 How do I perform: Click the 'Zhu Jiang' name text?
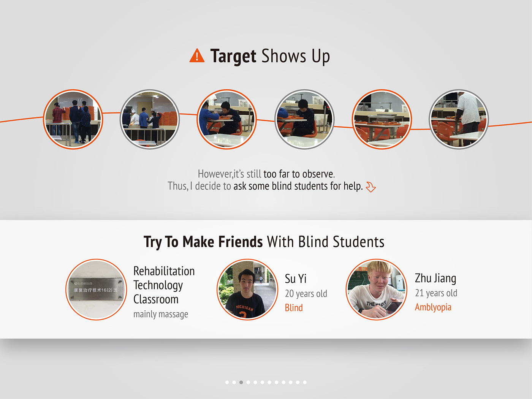click(435, 278)
